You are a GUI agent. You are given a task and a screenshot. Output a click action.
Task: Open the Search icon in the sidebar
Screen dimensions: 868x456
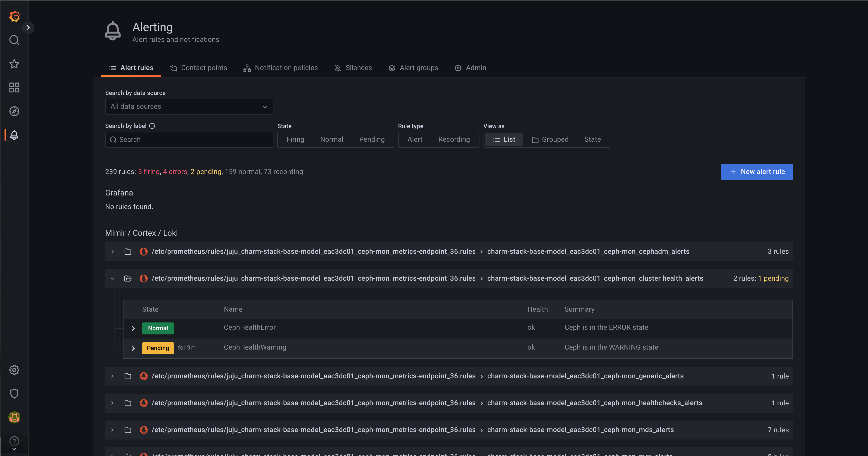(14, 40)
